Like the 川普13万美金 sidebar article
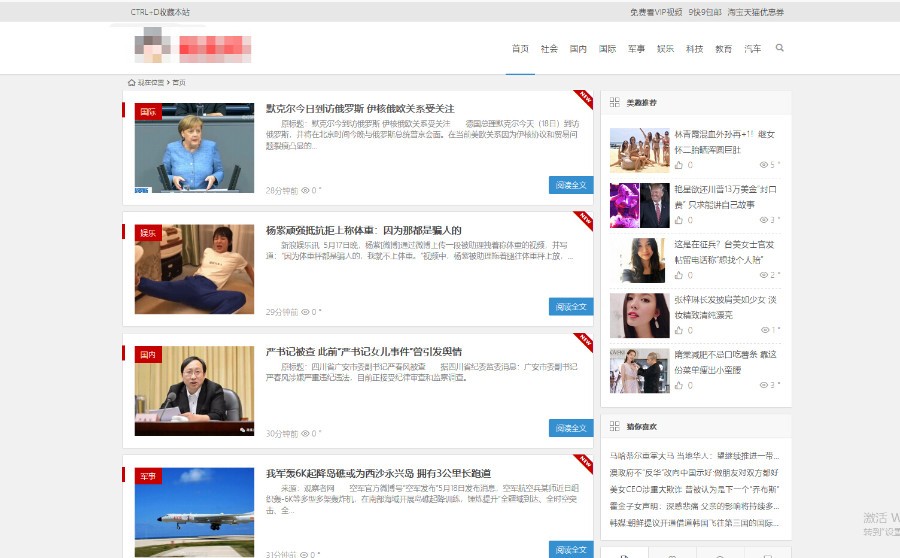Viewport: 900px width, 558px height. (x=678, y=220)
